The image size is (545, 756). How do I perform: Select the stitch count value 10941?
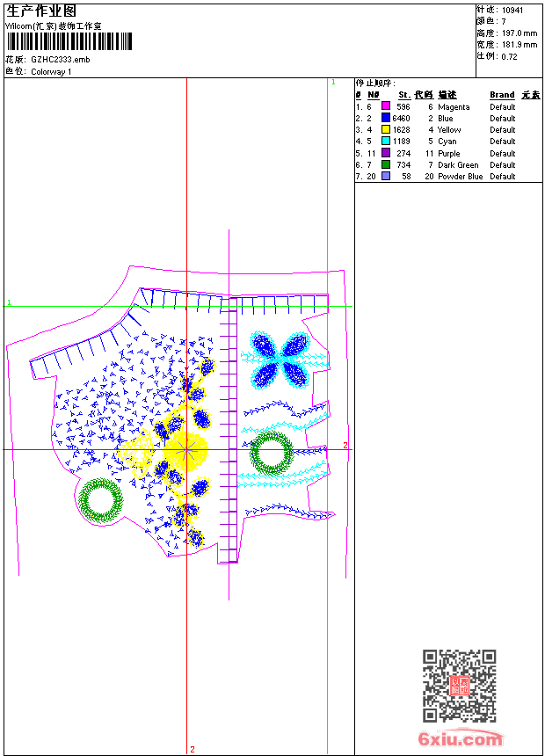click(x=512, y=11)
